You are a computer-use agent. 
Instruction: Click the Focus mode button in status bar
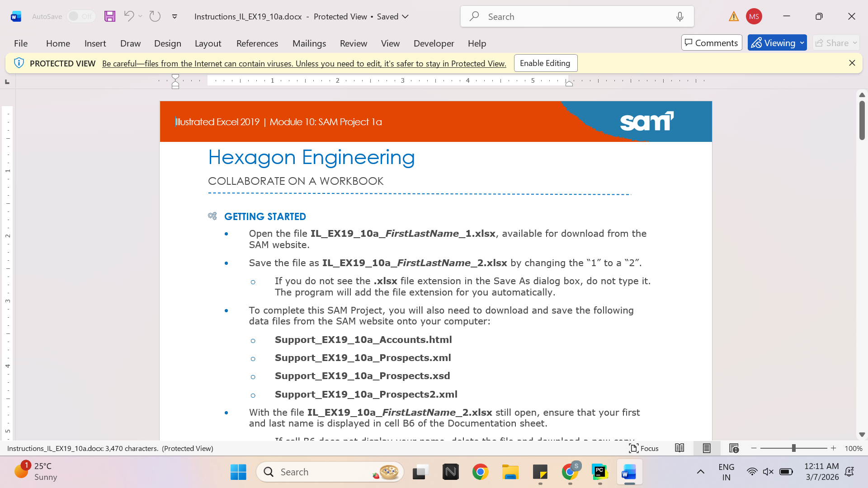click(644, 448)
